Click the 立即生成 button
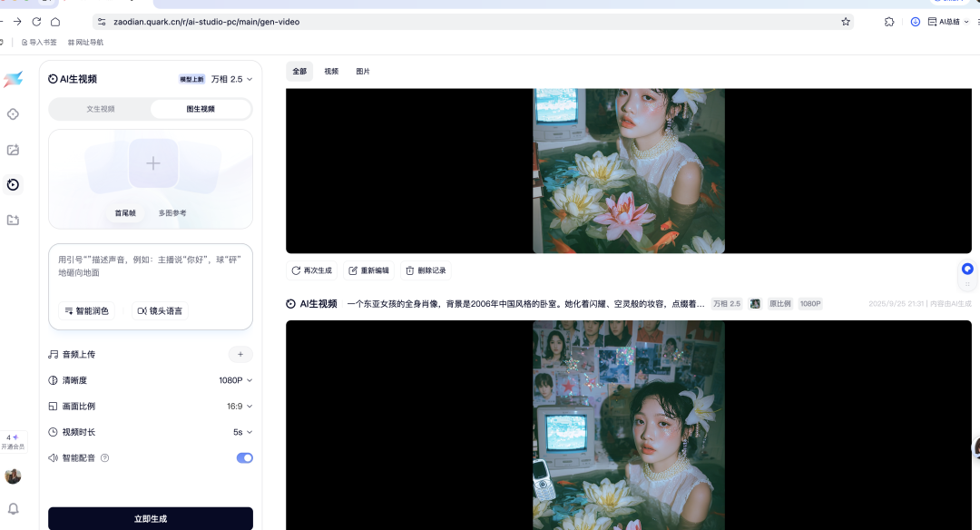The height and width of the screenshot is (530, 980). (x=151, y=519)
